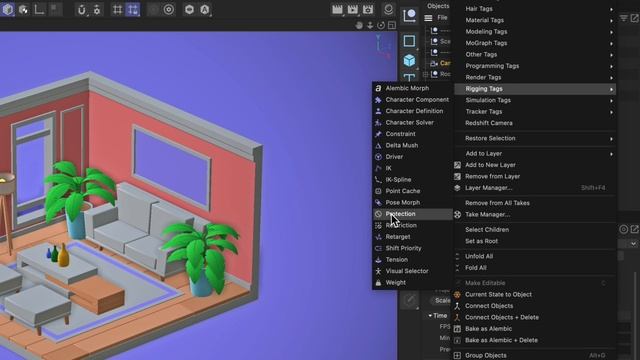Click Group Objects
The height and width of the screenshot is (360, 640).
(x=535, y=355)
